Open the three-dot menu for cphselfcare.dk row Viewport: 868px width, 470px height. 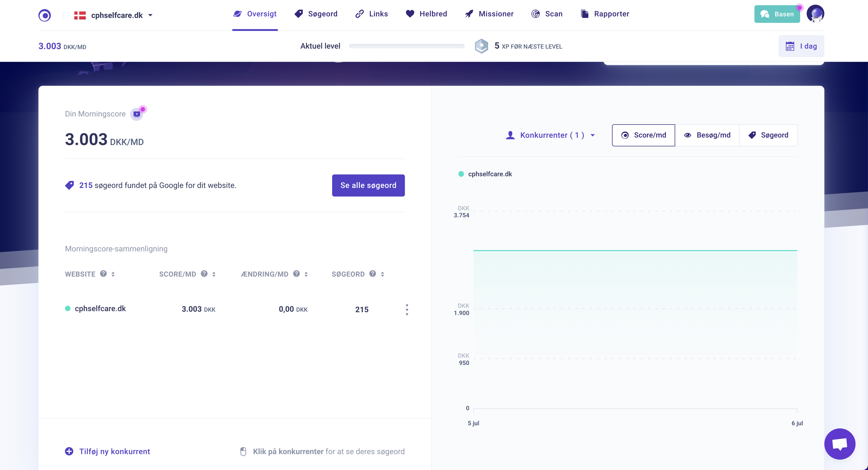(407, 309)
